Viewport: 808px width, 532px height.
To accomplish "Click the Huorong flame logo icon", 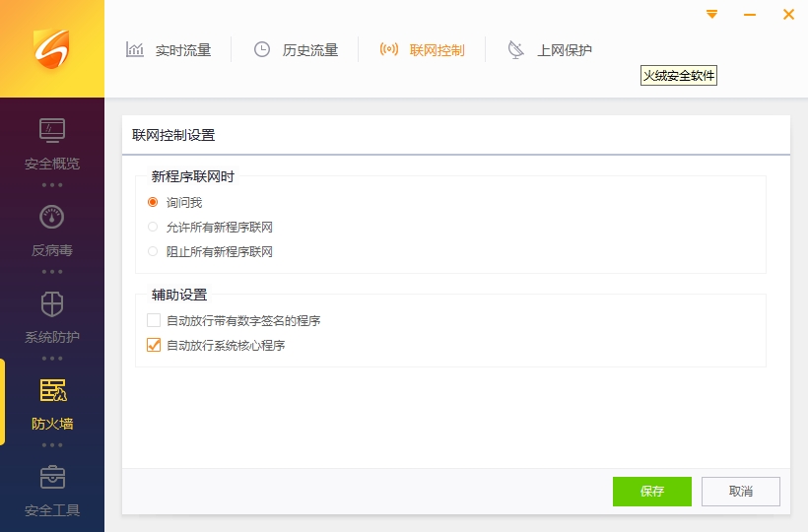I will 51,48.
